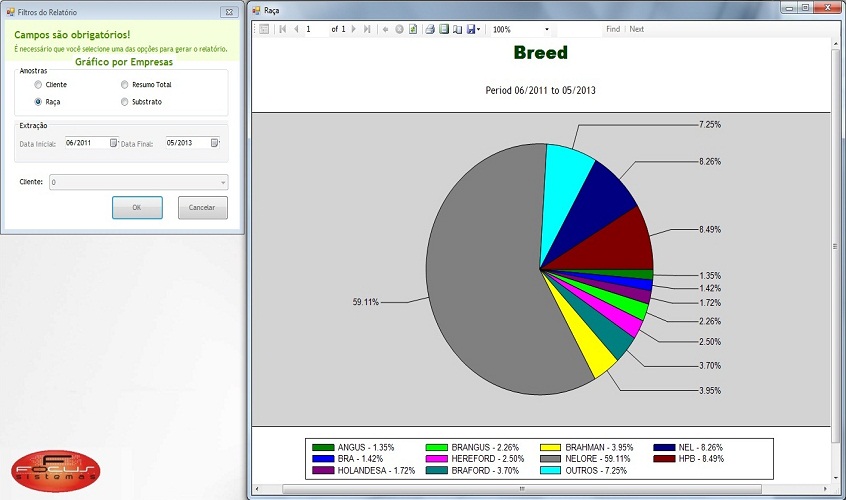Click the ANGUS legend color swatch
Viewport: 846px width, 500px height.
(x=323, y=448)
